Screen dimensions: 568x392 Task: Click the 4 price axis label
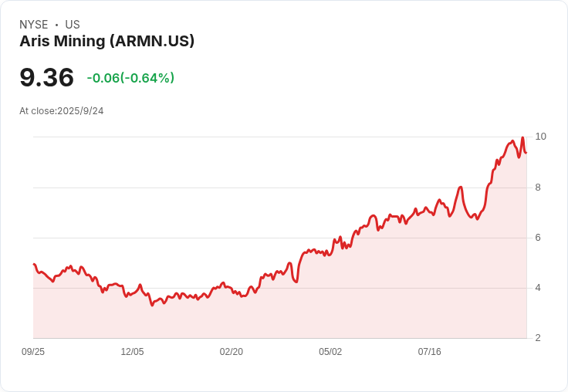(x=538, y=288)
